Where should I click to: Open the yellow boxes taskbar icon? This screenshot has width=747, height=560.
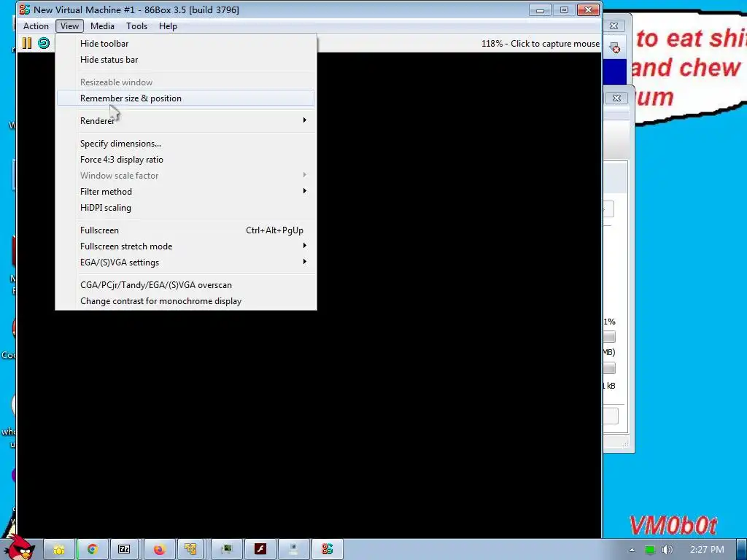click(x=190, y=550)
